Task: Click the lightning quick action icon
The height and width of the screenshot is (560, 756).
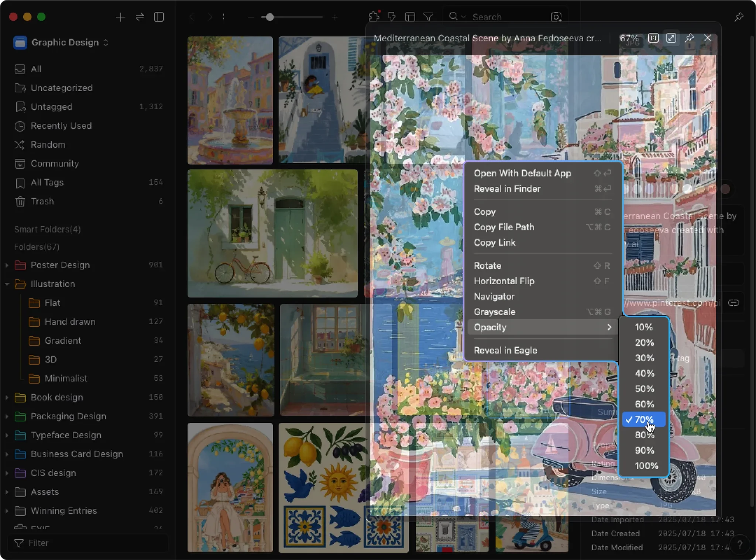Action: tap(392, 17)
